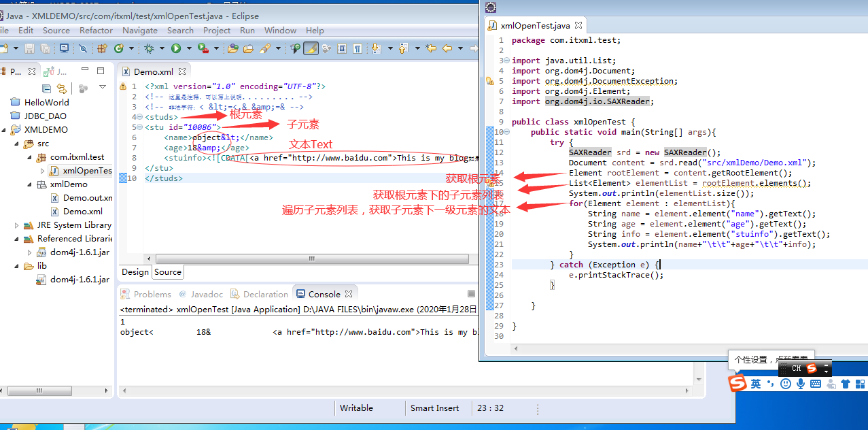Screen dimensions: 868x430
Task: Switch to the Design view of Demo.xml
Action: point(135,271)
